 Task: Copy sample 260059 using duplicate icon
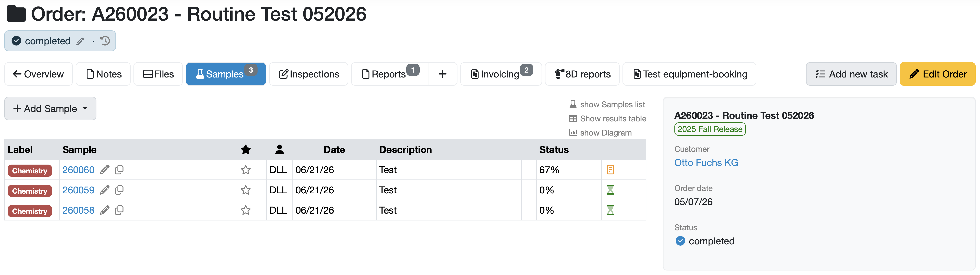pos(119,190)
